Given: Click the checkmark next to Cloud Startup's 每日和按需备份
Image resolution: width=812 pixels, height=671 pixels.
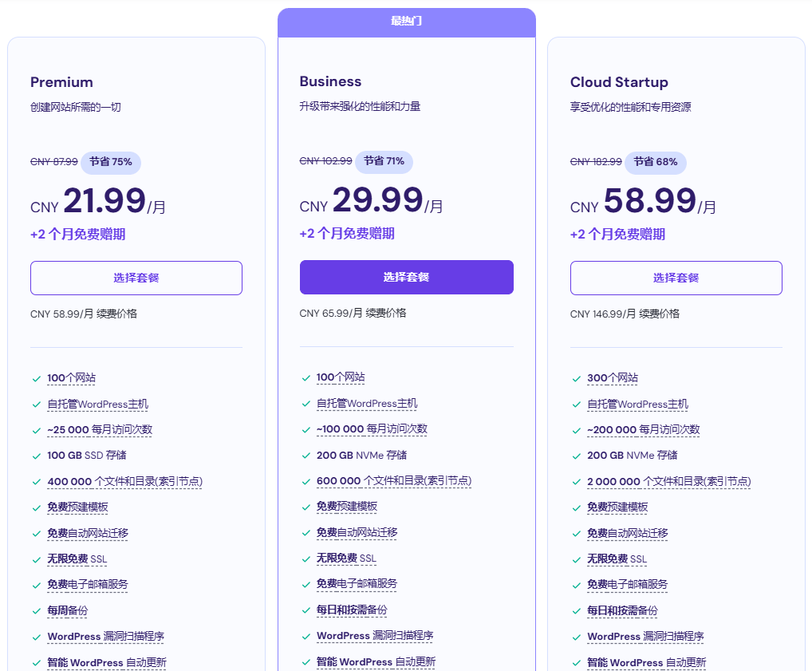Looking at the screenshot, I should (576, 610).
